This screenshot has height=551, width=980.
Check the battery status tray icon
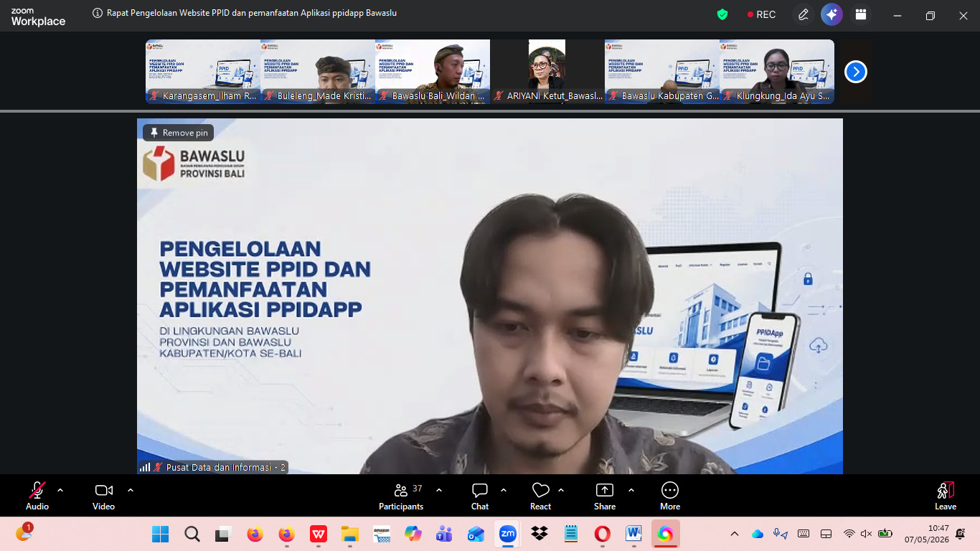[x=885, y=534]
